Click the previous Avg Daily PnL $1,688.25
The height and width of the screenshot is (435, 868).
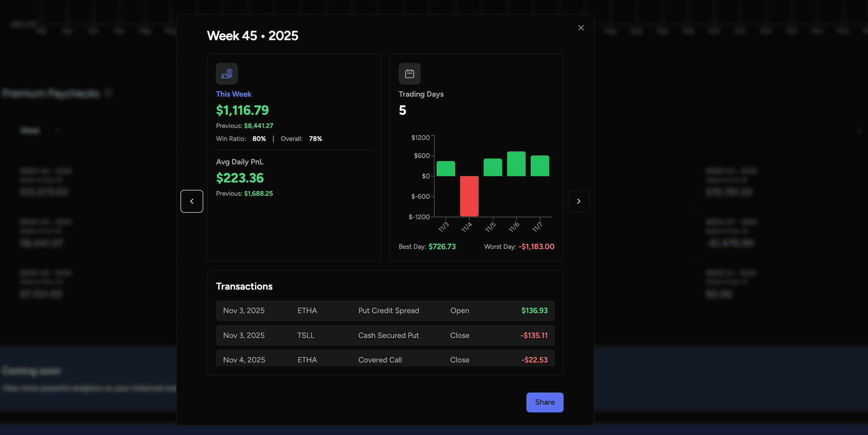click(x=258, y=193)
